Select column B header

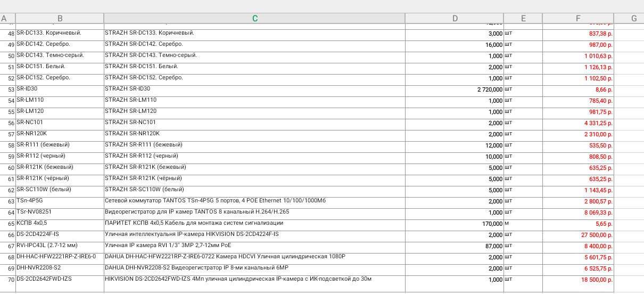60,19
